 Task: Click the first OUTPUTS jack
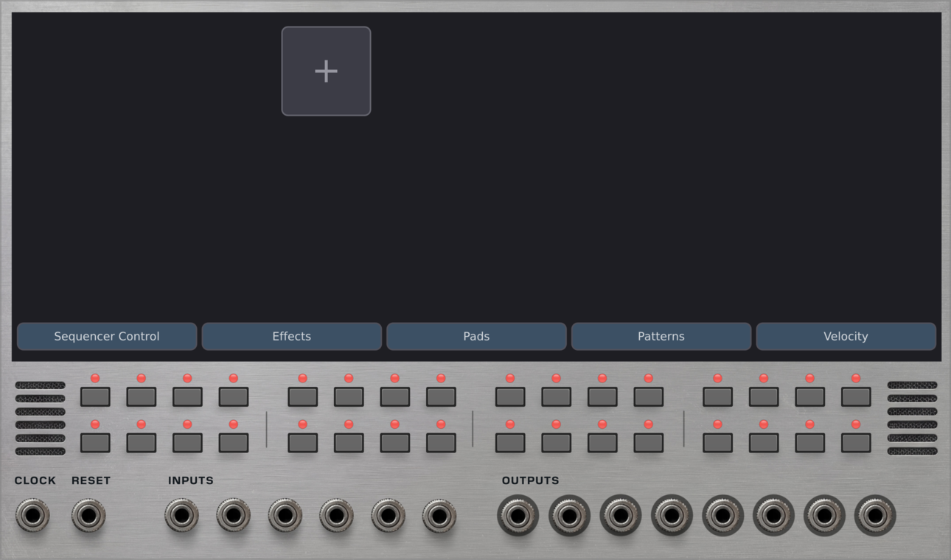[518, 516]
